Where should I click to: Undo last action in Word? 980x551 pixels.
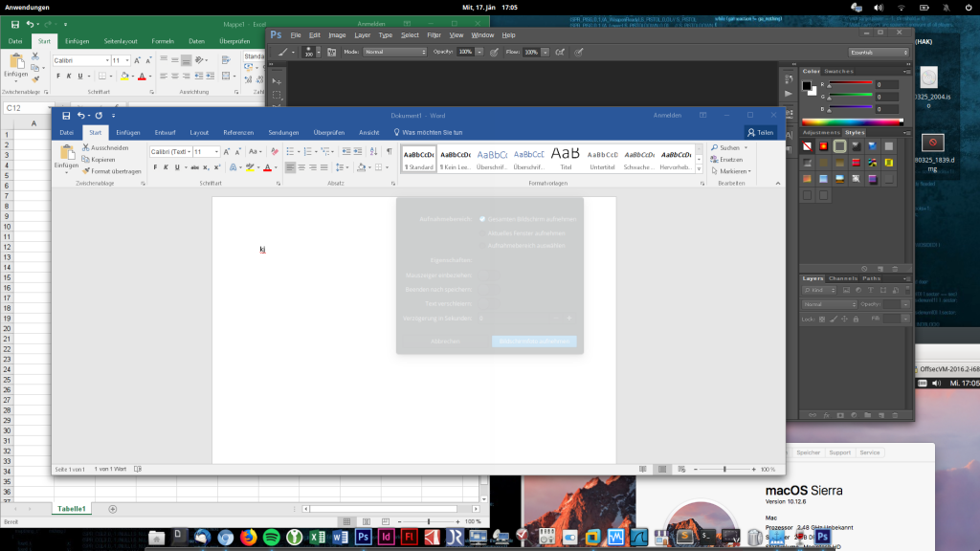pos(80,116)
